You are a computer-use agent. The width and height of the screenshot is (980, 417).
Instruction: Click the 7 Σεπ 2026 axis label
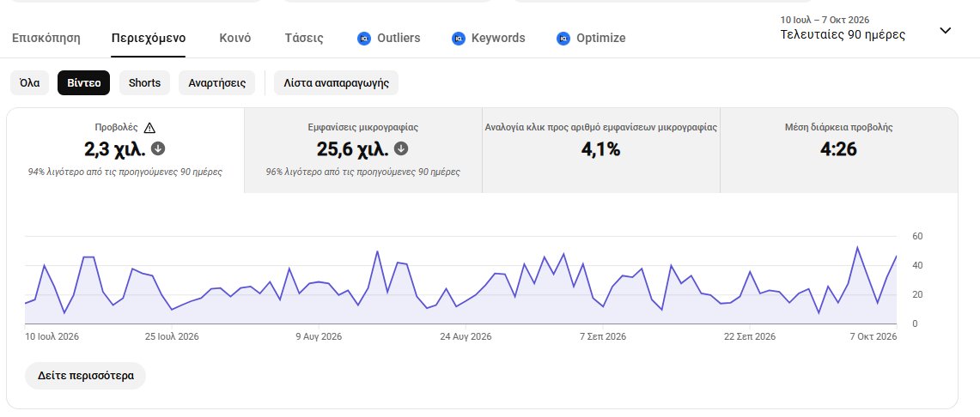pos(602,336)
